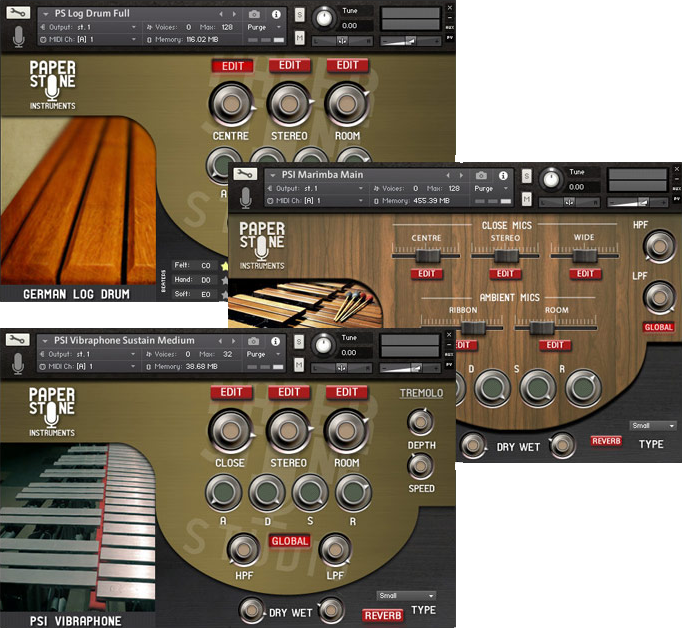Click Marimba CENTRE close mic slider
This screenshot has width=682, height=628.
(426, 255)
